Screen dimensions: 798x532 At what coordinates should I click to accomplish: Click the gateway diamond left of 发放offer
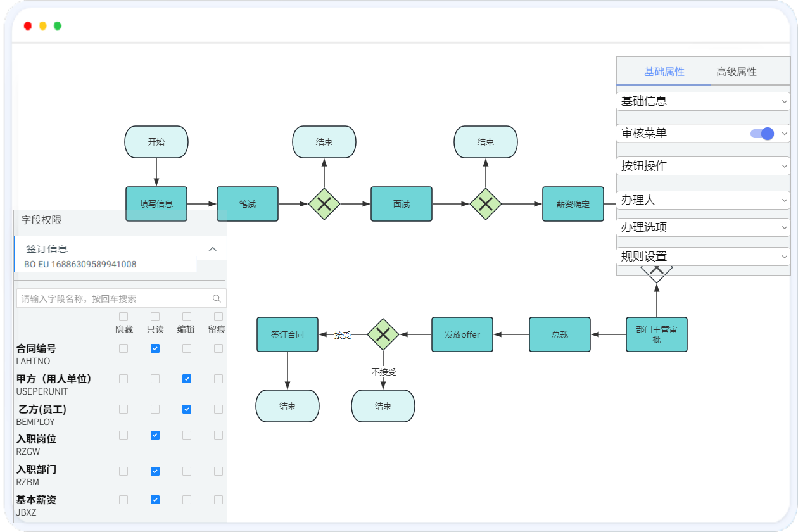(383, 334)
